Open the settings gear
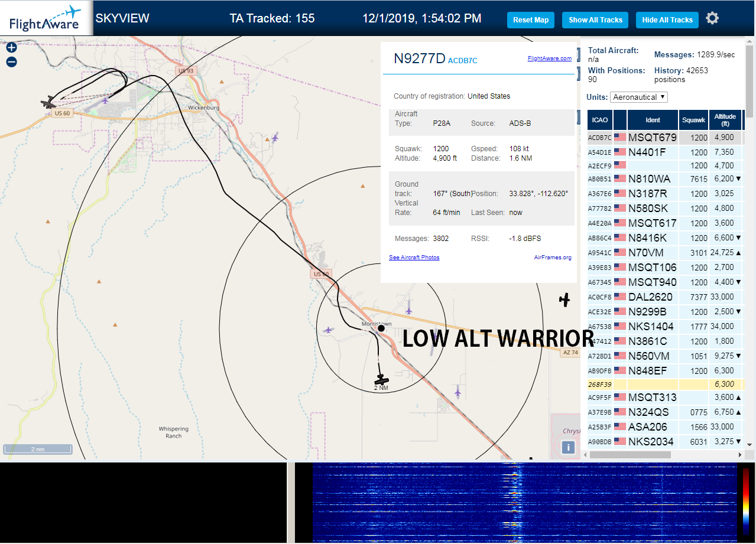 click(712, 18)
